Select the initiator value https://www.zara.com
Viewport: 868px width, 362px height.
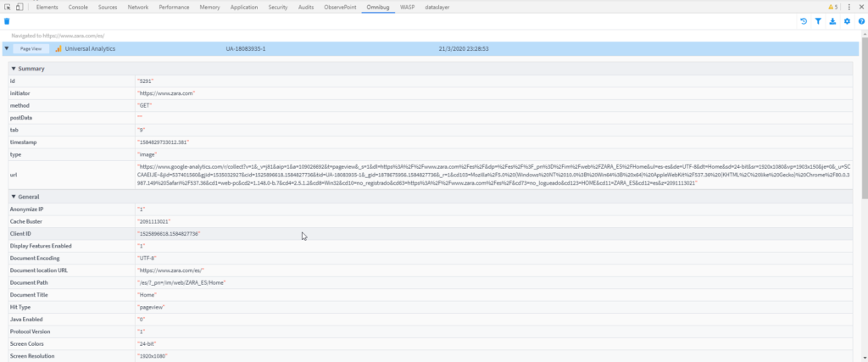point(166,93)
